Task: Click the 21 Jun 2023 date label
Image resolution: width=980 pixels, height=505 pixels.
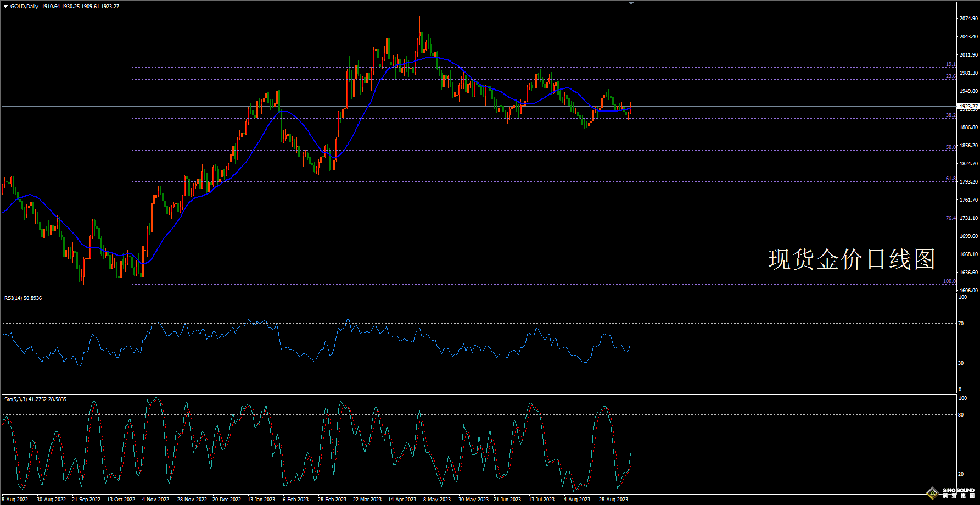Action: (x=507, y=500)
